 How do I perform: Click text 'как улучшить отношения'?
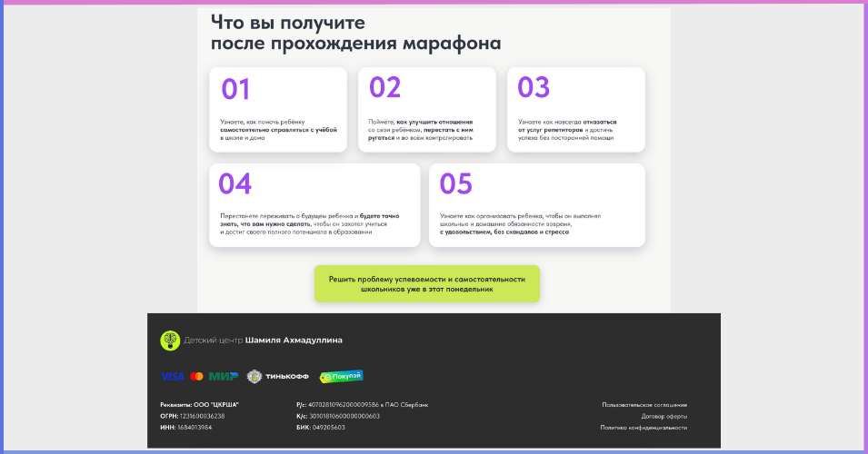click(x=434, y=123)
